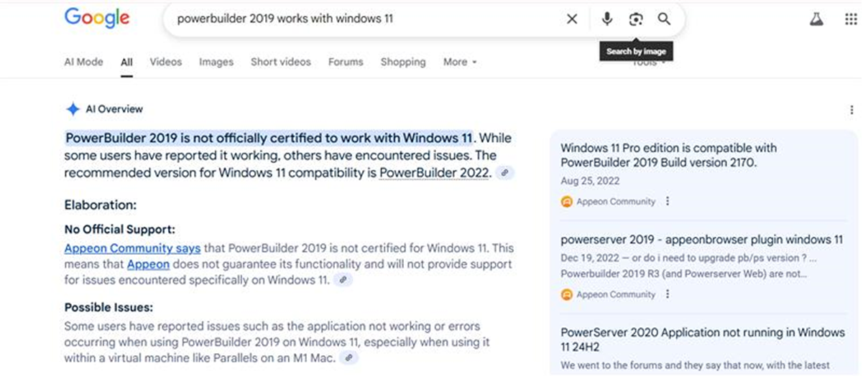Go to the Forums tab
The width and height of the screenshot is (868, 384).
coord(346,62)
